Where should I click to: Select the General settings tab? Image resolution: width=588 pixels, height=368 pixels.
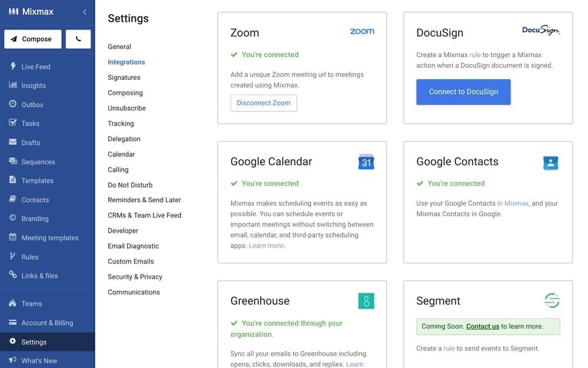(x=119, y=46)
